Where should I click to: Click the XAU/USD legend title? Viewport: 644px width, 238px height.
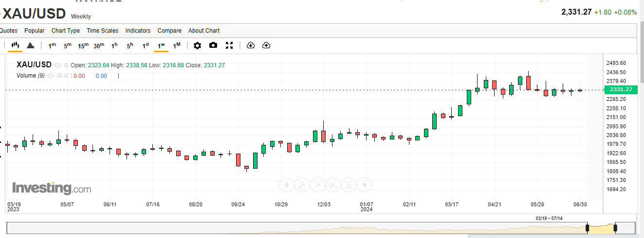[x=34, y=65]
